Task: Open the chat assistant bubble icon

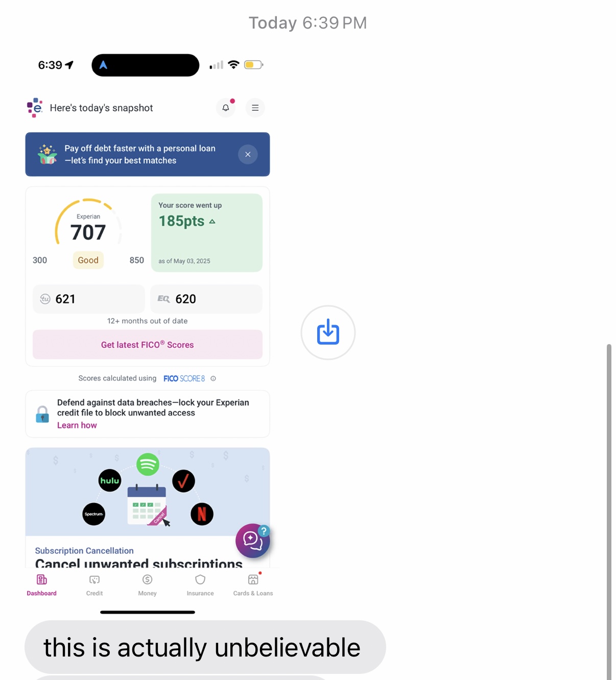Action: [253, 540]
